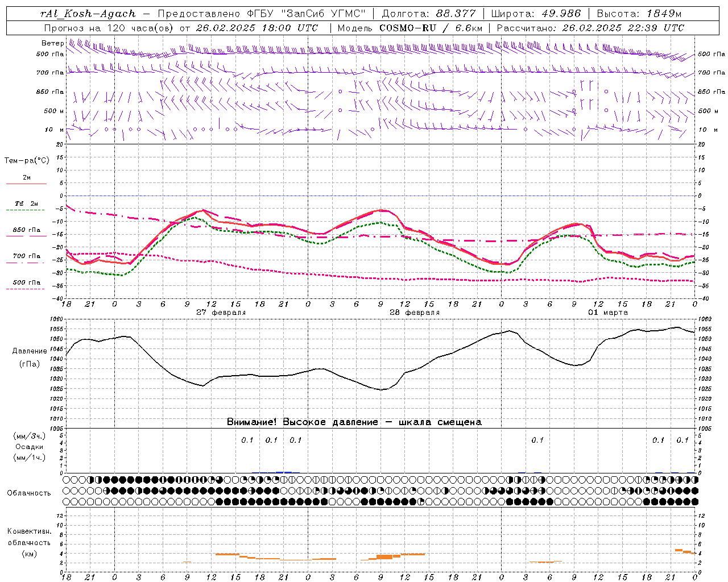728x582 pixels.
Task: Click the 01 марта date label
Action: [x=608, y=313]
